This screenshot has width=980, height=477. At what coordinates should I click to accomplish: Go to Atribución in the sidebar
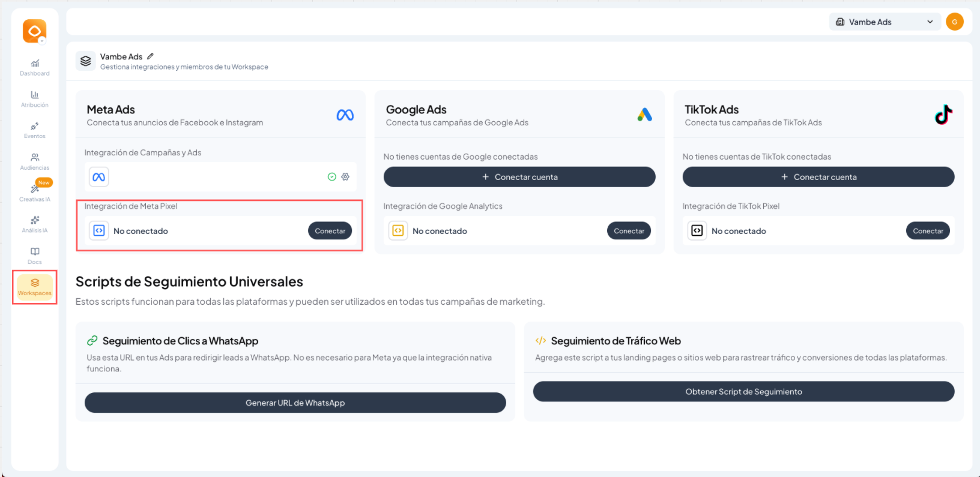(x=35, y=99)
